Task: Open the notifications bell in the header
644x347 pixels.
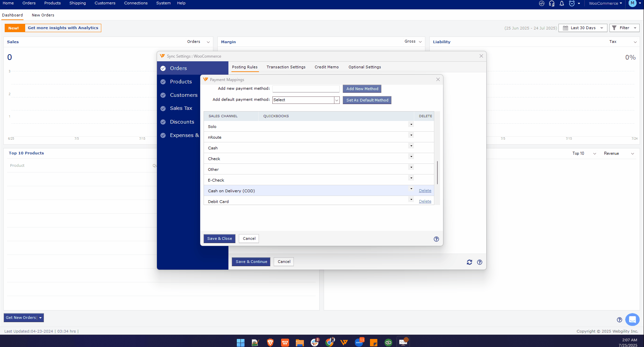Action: (x=561, y=3)
